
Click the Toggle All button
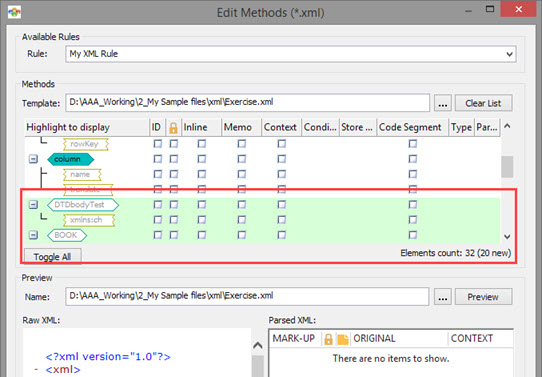tap(53, 257)
